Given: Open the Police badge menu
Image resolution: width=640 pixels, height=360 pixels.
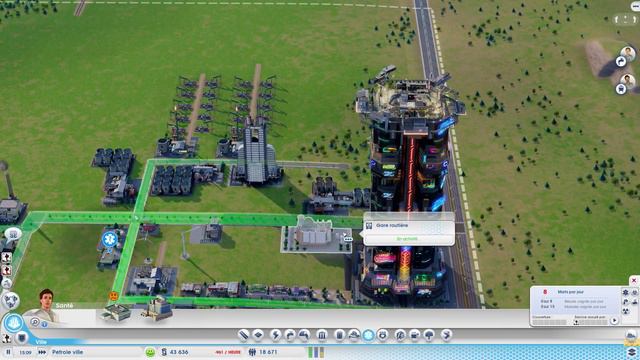Looking at the screenshot, I should [x=383, y=335].
